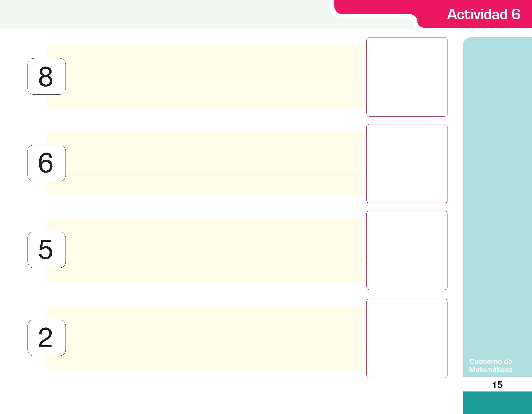Click the number 8 box
Screen dimensions: 532x414
(x=47, y=76)
